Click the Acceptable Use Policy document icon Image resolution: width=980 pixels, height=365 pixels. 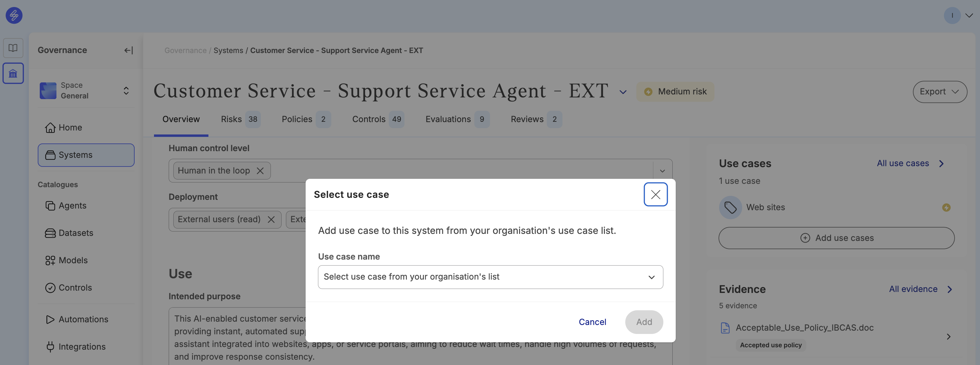tap(725, 328)
